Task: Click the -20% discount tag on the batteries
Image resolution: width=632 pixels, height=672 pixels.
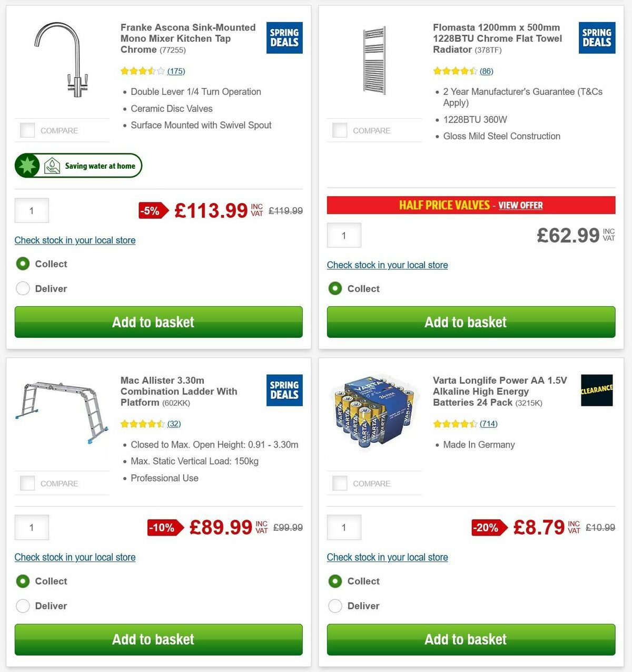Action: (x=486, y=528)
